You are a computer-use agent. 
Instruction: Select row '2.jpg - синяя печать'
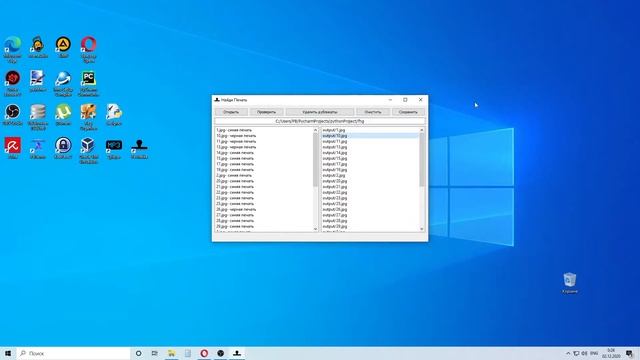click(x=264, y=176)
